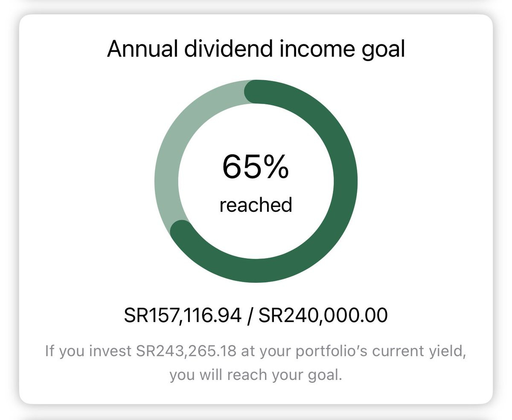The image size is (512, 420).
Task: Select the SR157,116.94 current income amount
Action: pos(183,316)
